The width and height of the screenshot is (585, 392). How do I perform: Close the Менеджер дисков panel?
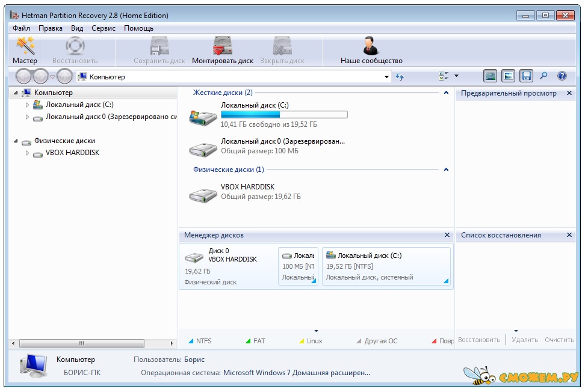coord(447,234)
